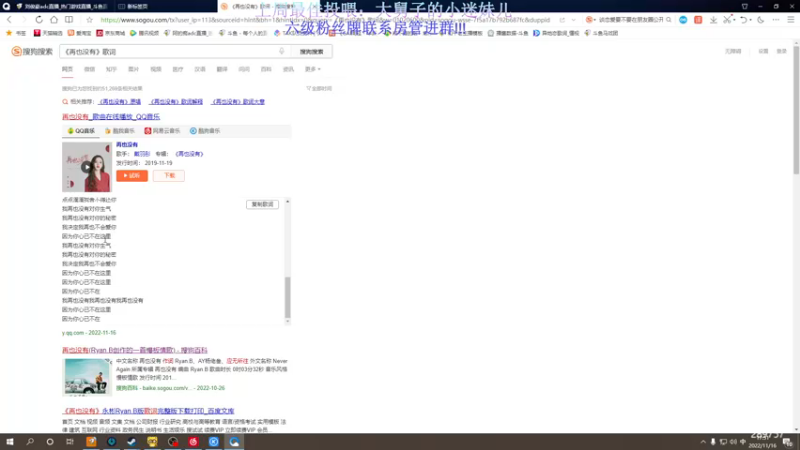Image resolution: width=800 pixels, height=450 pixels.
Task: Open the three-dot more tools icon
Action: tap(776, 20)
